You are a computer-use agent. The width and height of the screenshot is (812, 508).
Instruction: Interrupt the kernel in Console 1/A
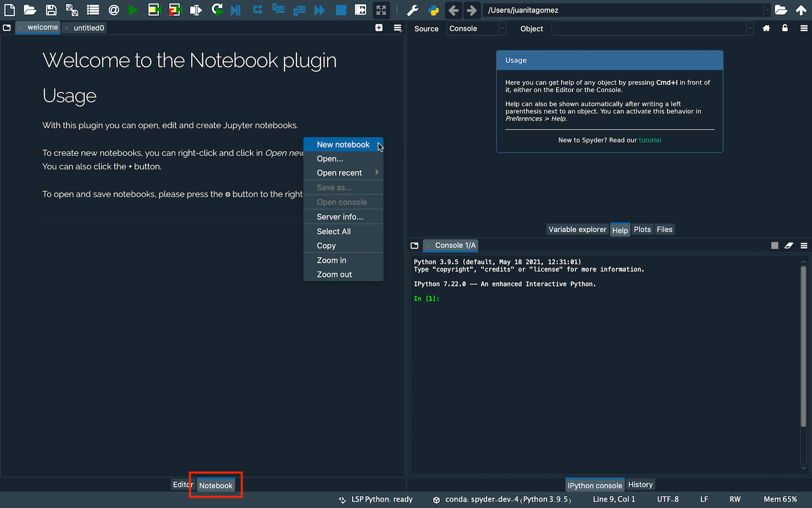click(774, 246)
